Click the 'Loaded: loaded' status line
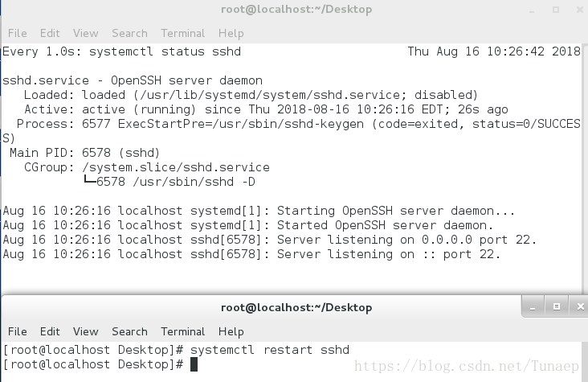This screenshot has height=382, width=588. [x=251, y=95]
